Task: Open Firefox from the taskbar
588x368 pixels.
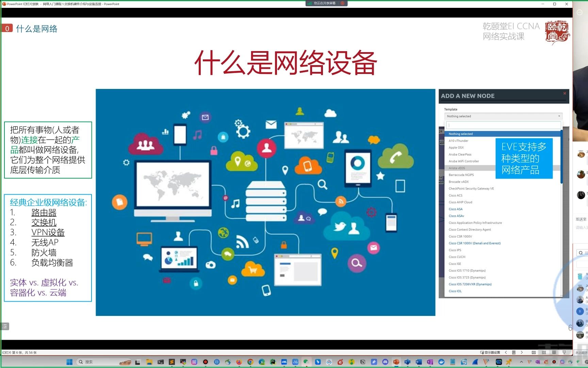Action: [239, 362]
